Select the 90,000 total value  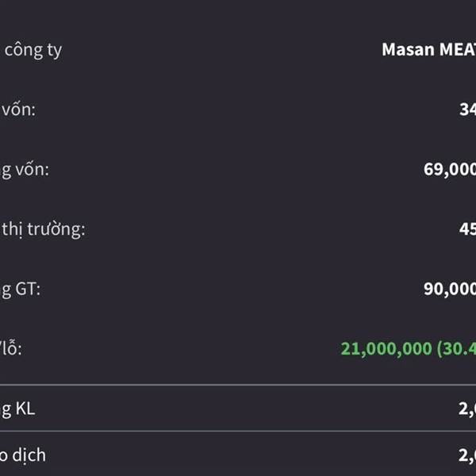coord(450,289)
